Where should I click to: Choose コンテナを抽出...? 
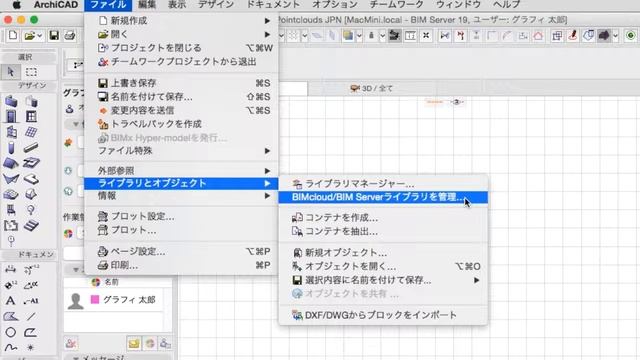[383, 231]
